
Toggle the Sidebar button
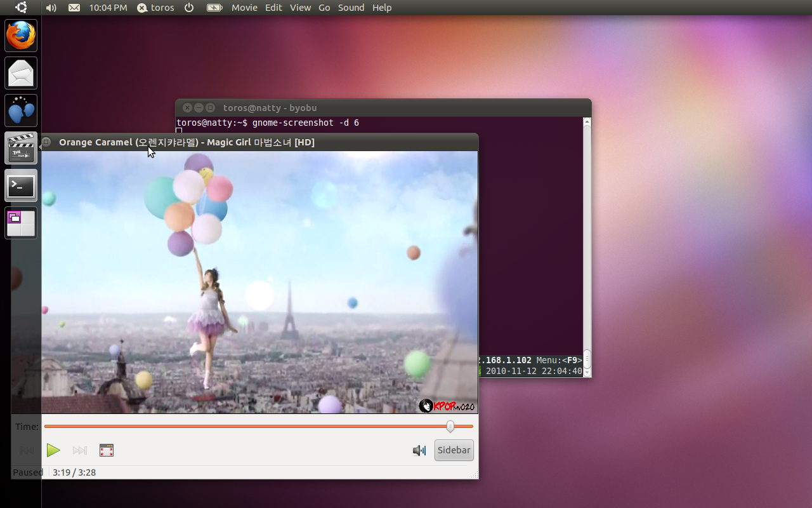454,450
